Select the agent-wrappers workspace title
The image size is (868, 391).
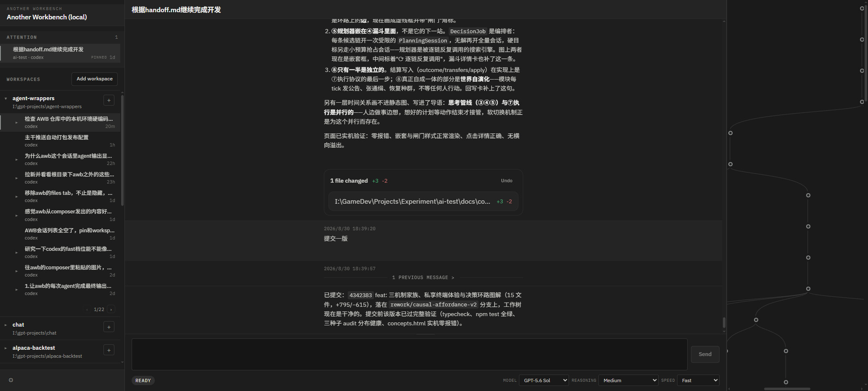pos(33,98)
